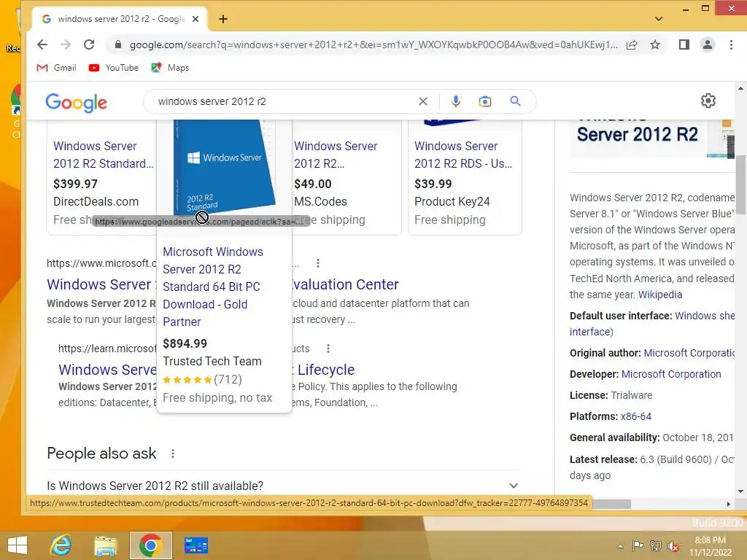Open the Maps bookmark
Screen dimensions: 747x560
point(170,68)
